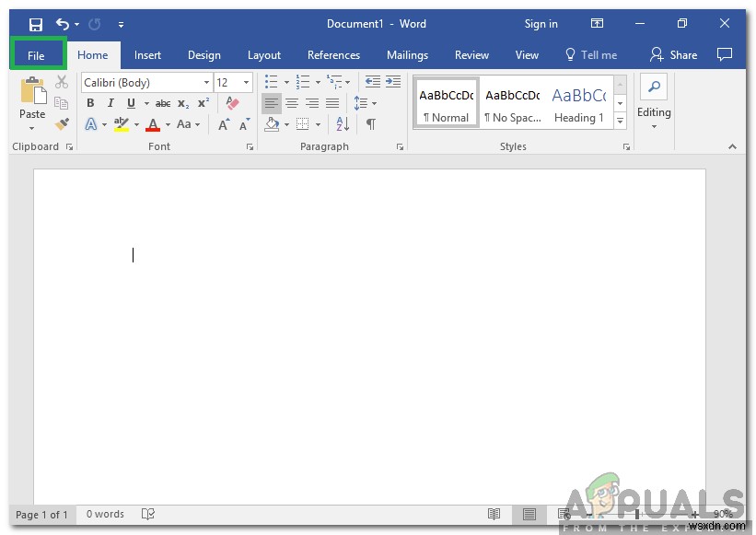Apply the No Spacing style
This screenshot has height=535, width=756.
click(x=513, y=102)
